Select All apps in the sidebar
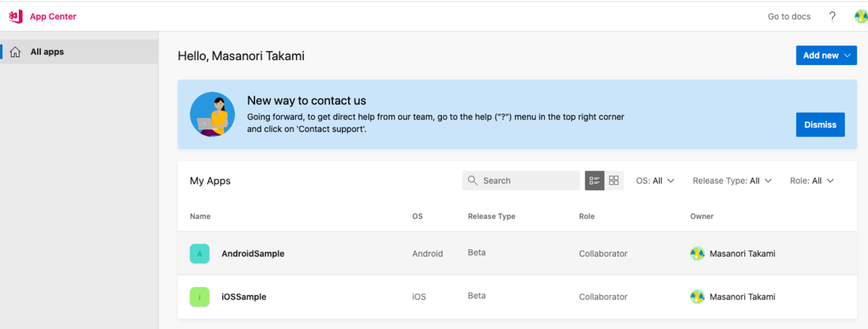This screenshot has width=868, height=329. click(47, 52)
